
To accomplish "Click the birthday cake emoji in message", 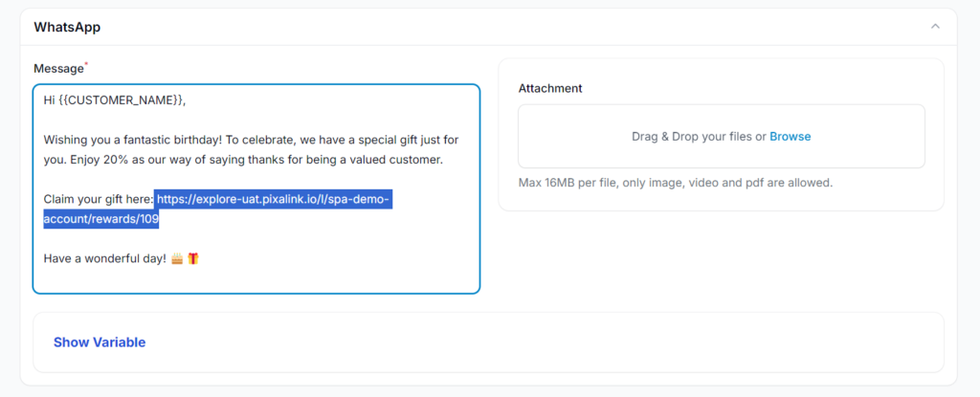I will click(177, 258).
